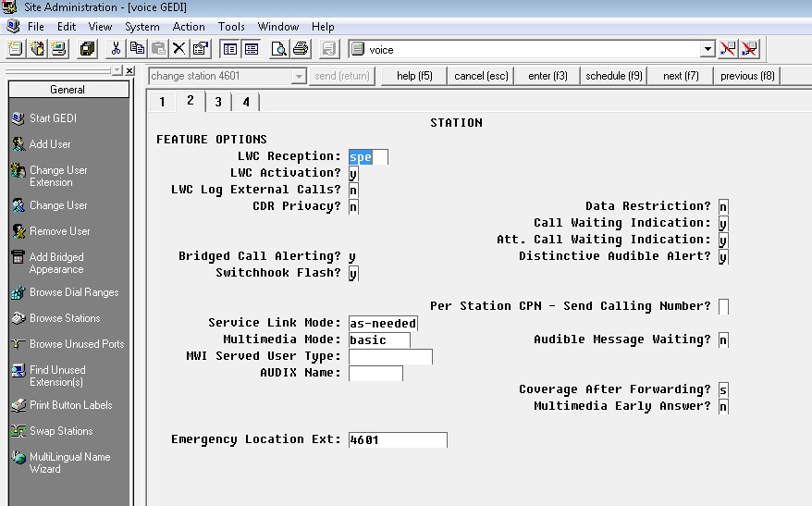
Task: Click the Coverage After Forwarding field
Action: 723,390
